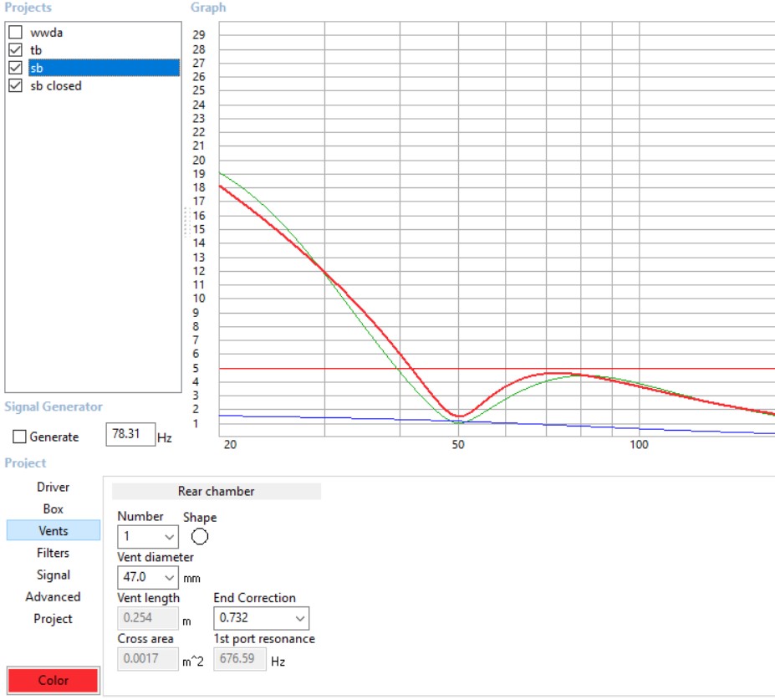Toggle the Generate signal checkbox
Image resolution: width=775 pixels, height=700 pixels.
click(19, 437)
